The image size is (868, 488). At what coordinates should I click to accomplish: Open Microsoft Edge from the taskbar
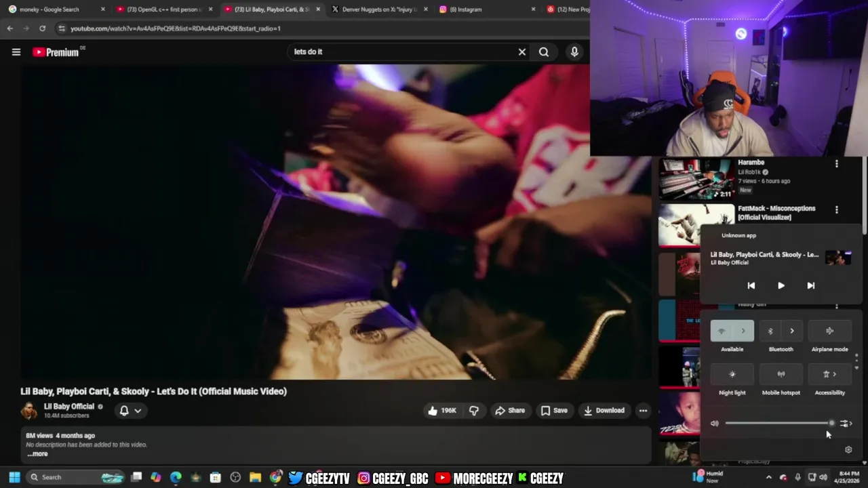[x=176, y=477]
